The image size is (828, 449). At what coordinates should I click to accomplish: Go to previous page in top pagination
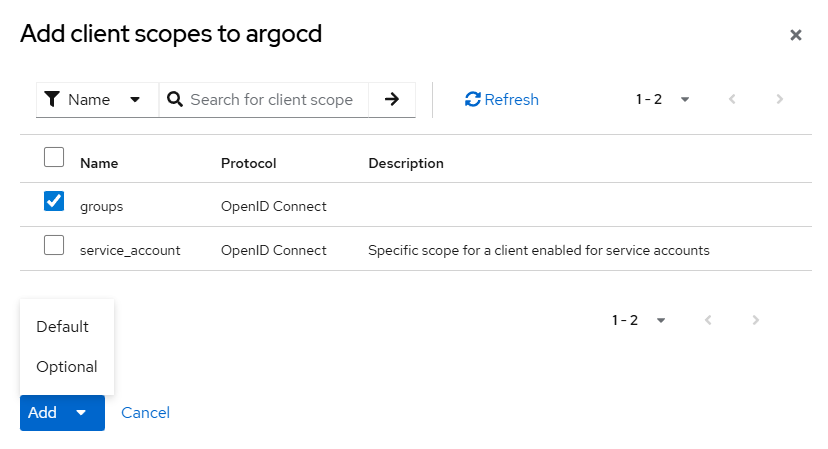pyautogui.click(x=732, y=99)
